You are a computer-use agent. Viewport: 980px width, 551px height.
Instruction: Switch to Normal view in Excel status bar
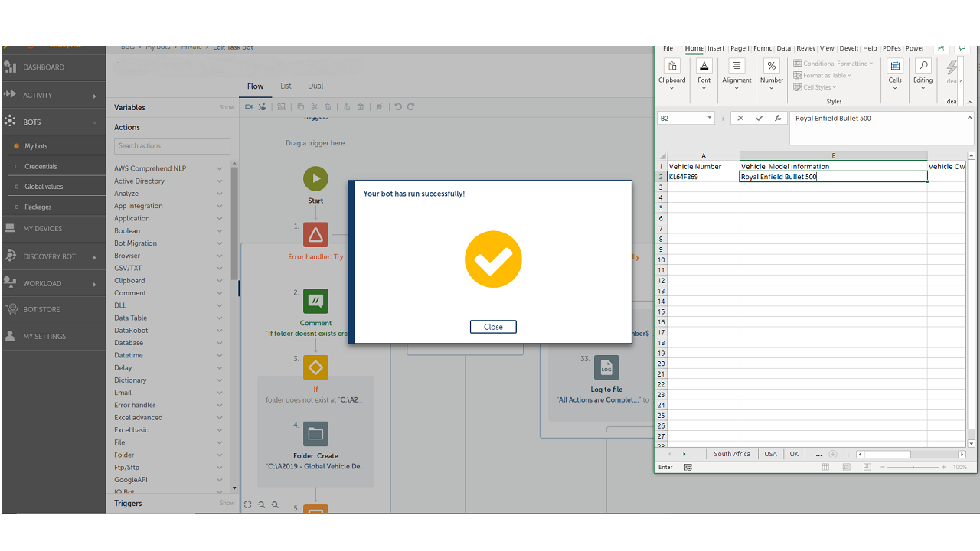(x=825, y=467)
